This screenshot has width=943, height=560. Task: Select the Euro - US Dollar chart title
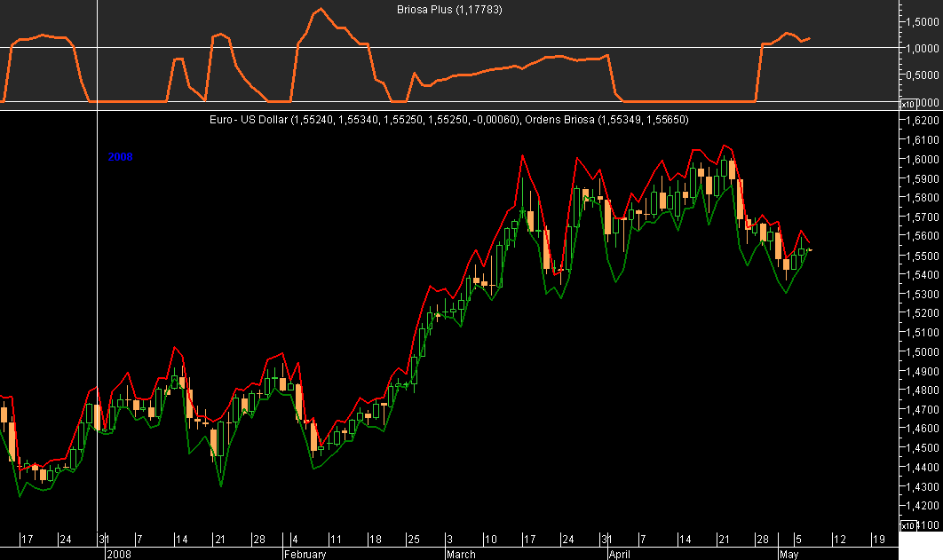(364, 120)
